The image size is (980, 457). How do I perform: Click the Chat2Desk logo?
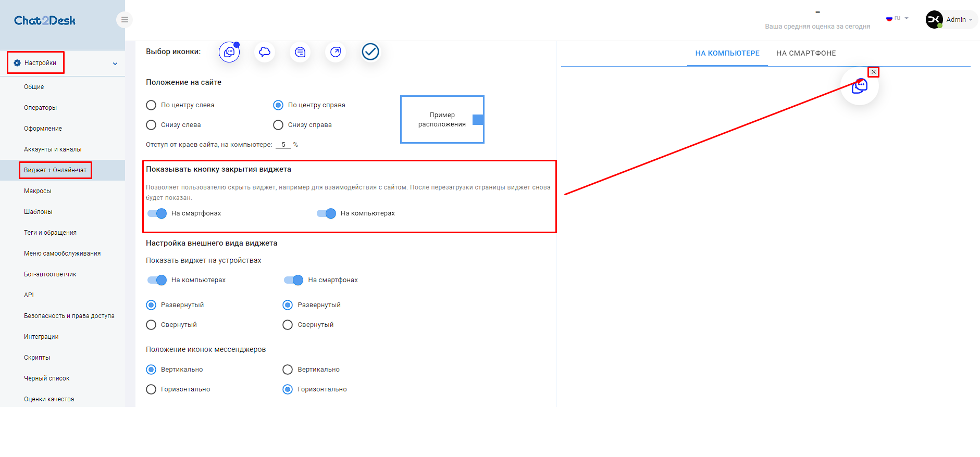tap(45, 21)
